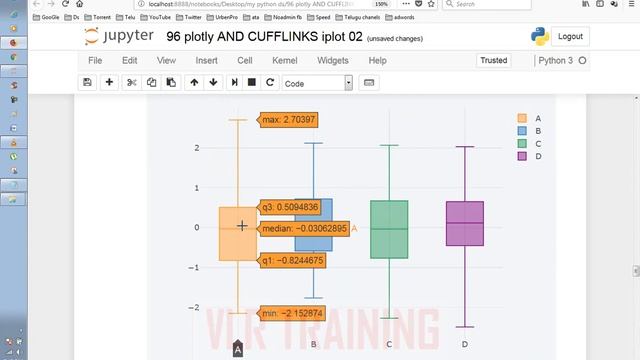Screen dimensions: 640x360
Task: Click the Logout button
Action: 570,36
